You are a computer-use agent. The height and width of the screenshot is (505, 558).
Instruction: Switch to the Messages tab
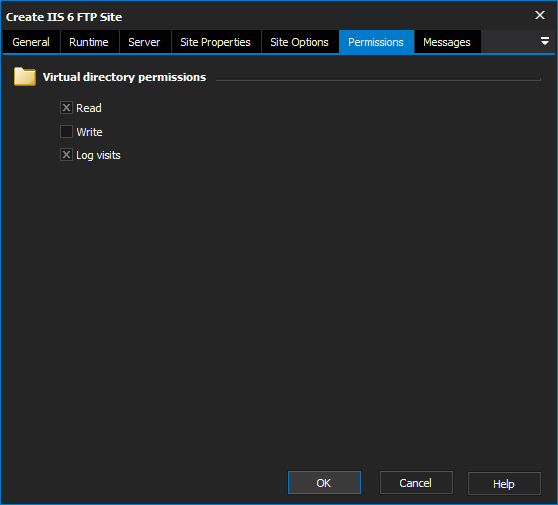(x=447, y=42)
